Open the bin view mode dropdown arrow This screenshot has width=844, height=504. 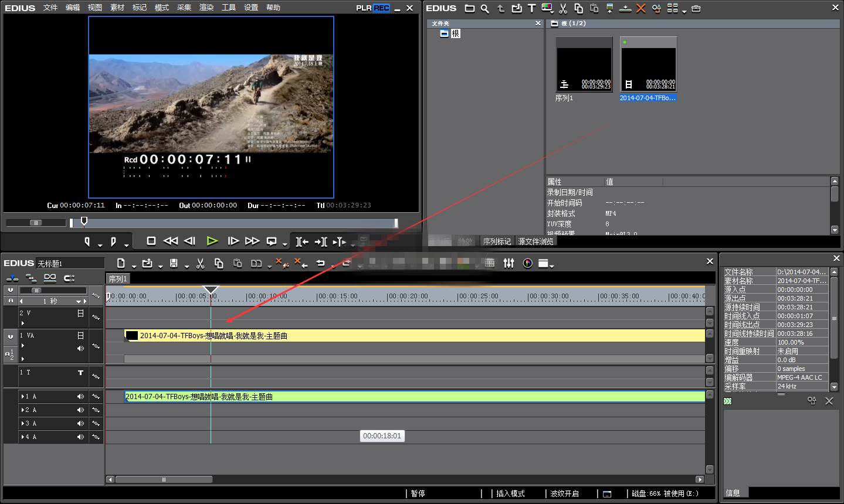684,11
